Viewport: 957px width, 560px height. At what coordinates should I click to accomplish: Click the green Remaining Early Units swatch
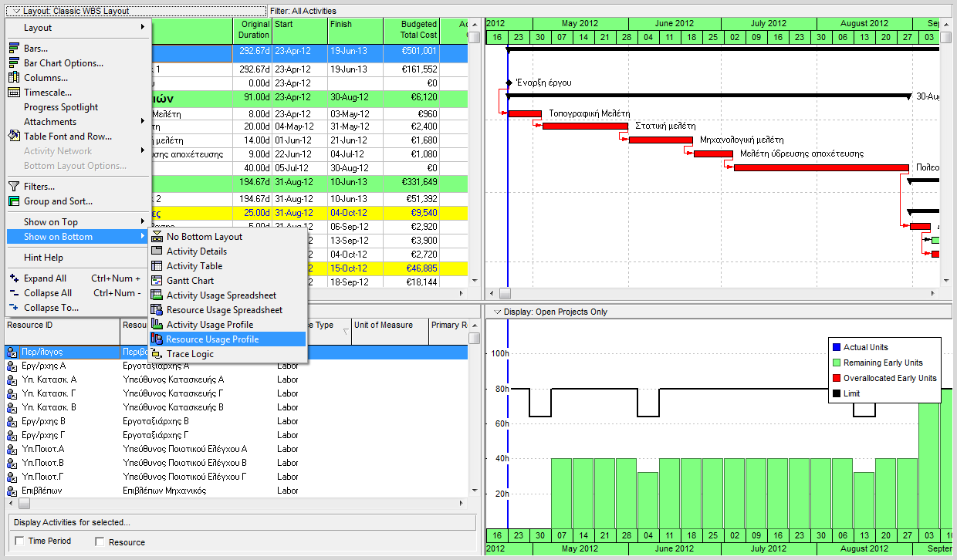(x=836, y=363)
